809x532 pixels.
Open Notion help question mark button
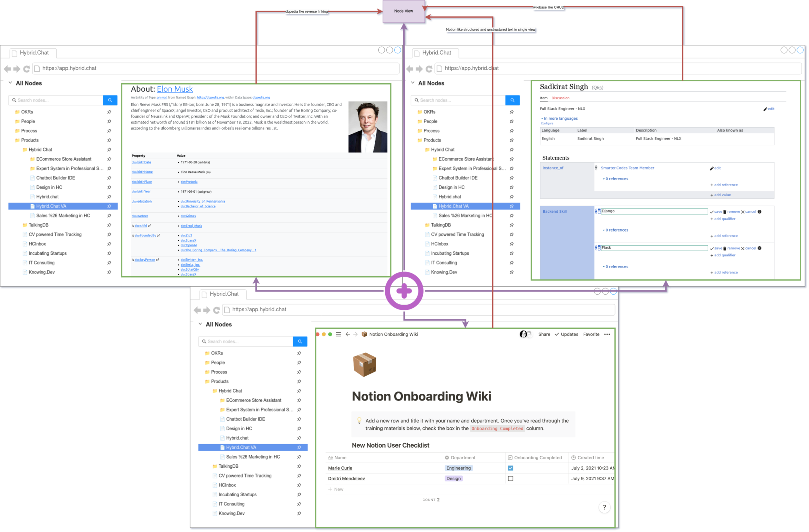[x=604, y=508]
